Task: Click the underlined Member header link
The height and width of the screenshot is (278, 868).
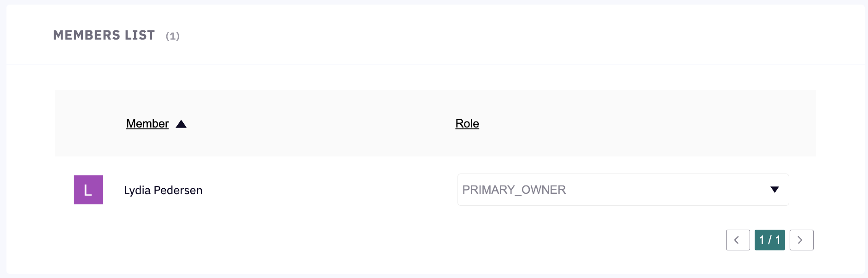Action: point(147,123)
